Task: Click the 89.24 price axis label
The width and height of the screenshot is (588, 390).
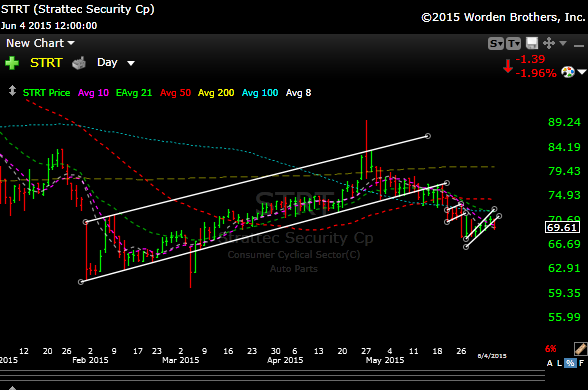Action: pyautogui.click(x=564, y=122)
